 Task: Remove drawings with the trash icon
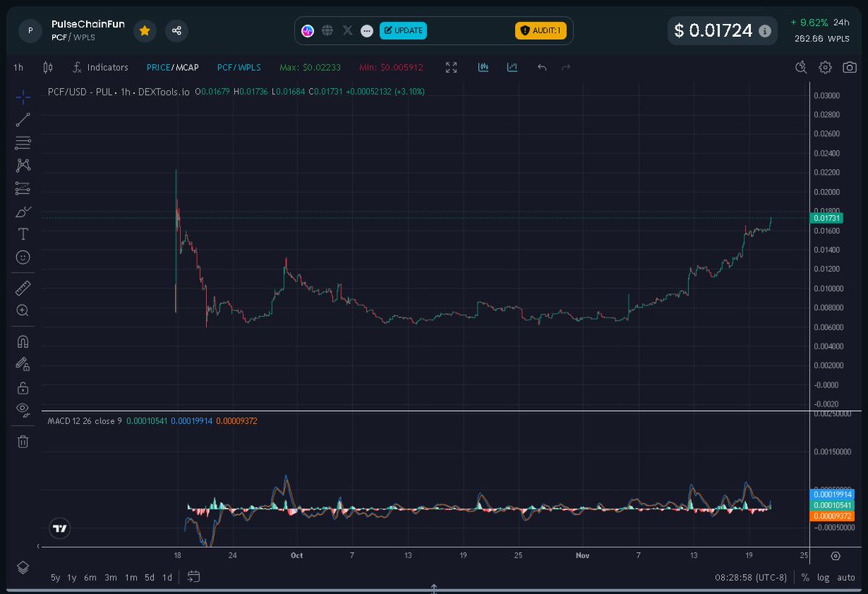(x=22, y=441)
